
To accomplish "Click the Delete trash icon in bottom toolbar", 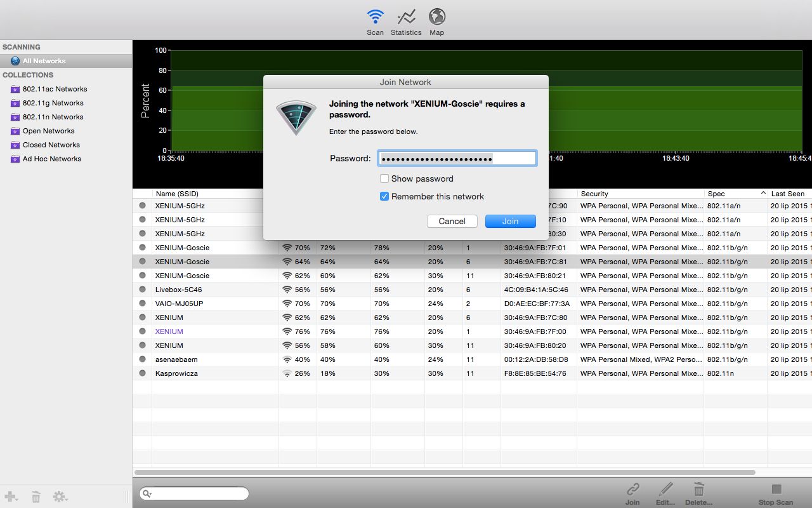I will click(698, 489).
